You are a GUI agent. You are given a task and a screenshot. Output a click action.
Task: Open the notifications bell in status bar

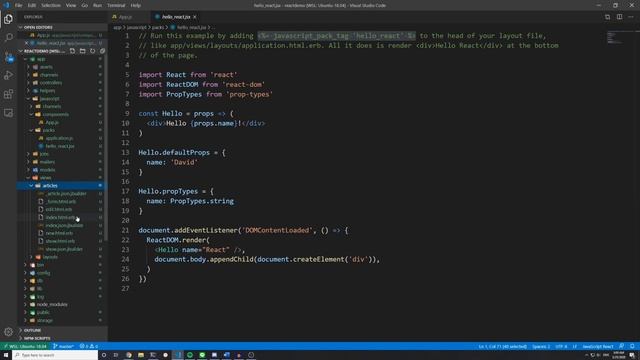(632, 346)
